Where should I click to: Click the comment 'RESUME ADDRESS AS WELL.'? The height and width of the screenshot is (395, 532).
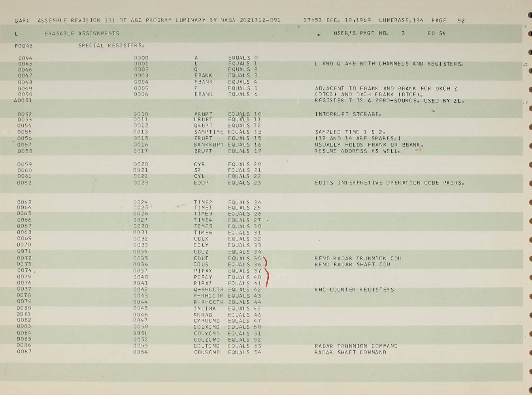[x=357, y=151]
